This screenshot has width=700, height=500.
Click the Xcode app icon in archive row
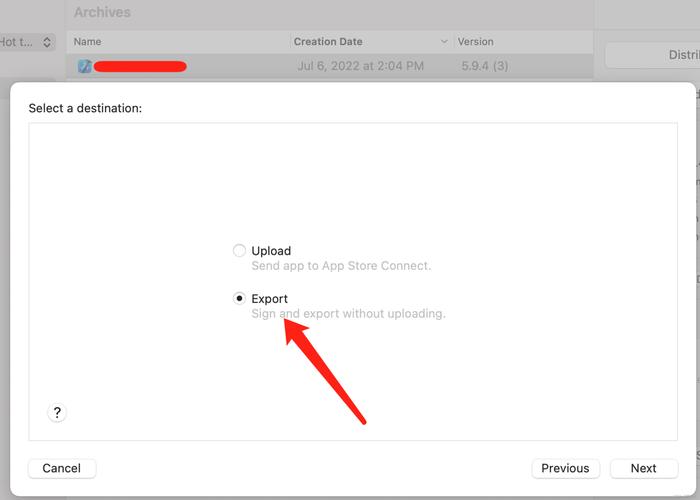pyautogui.click(x=85, y=66)
